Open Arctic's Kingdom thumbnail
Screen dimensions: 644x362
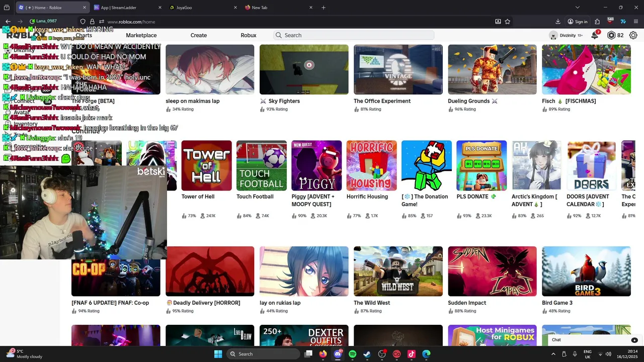pos(536,165)
